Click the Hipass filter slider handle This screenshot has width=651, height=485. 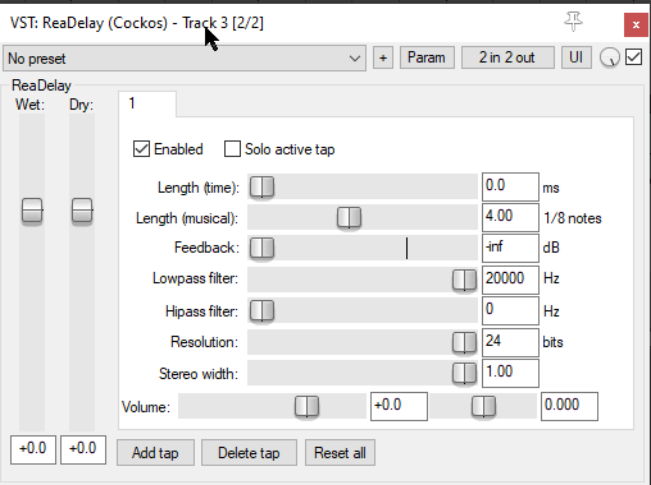262,311
